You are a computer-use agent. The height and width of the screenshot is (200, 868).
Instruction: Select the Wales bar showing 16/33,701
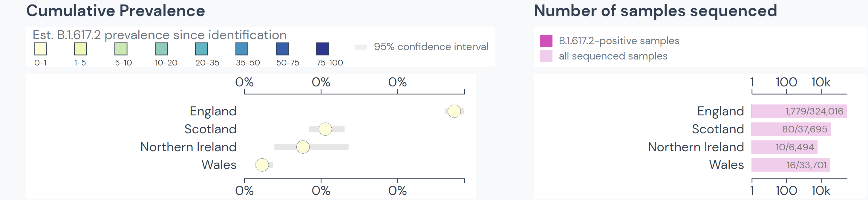point(791,165)
